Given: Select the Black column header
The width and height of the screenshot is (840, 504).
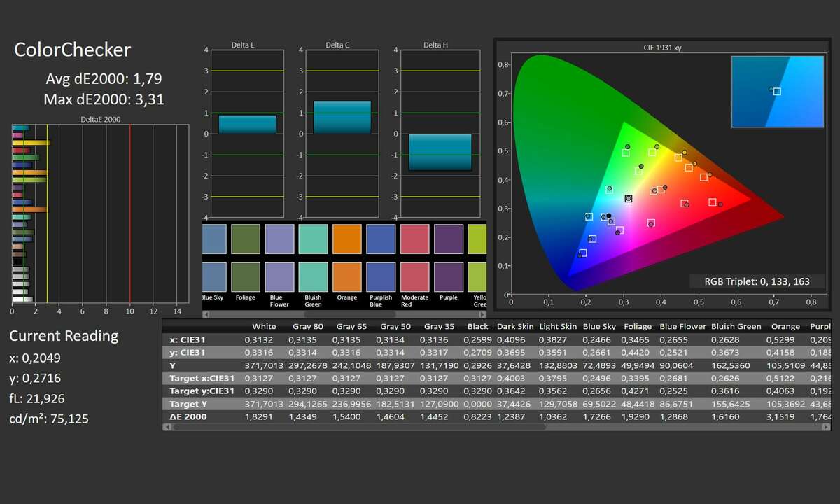Looking at the screenshot, I should click(477, 326).
